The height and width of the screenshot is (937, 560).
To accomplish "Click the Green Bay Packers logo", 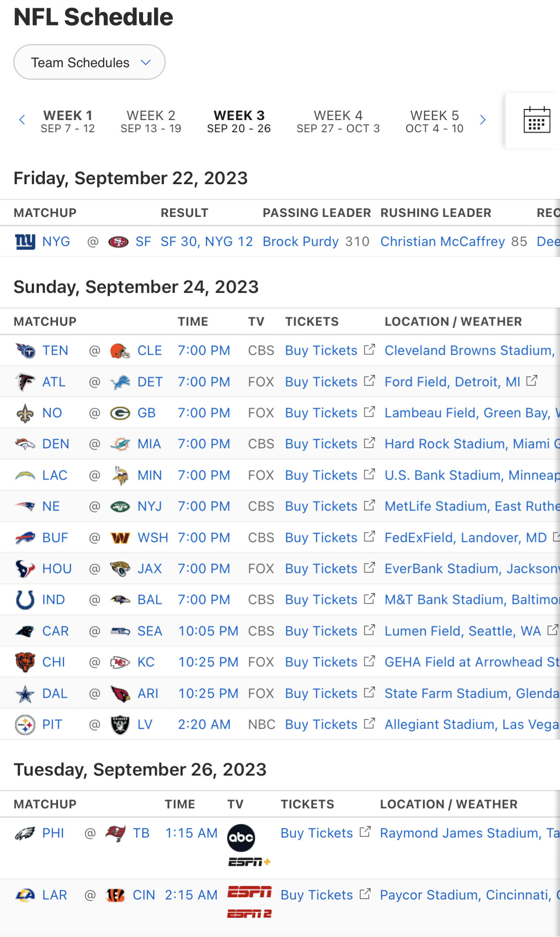I will point(120,413).
